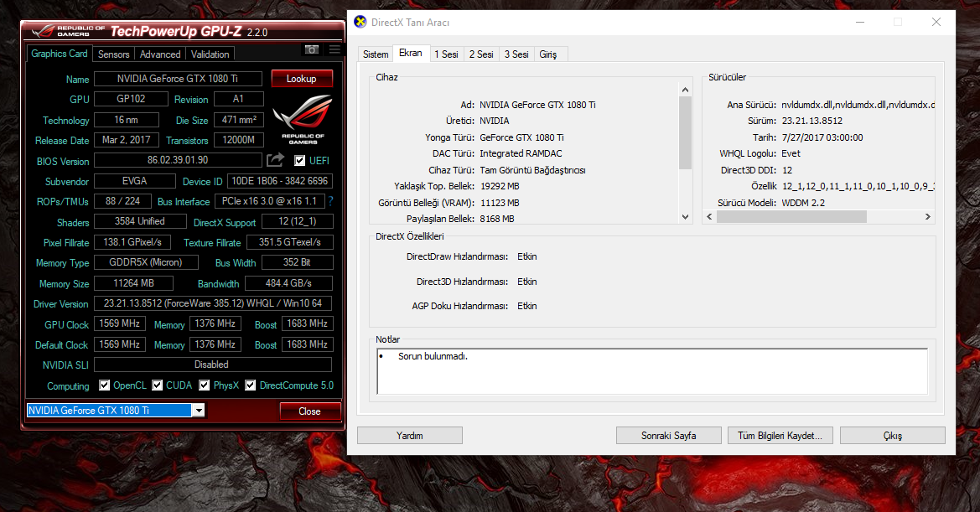
Task: Toggle the CUDA checkbox
Action: pyautogui.click(x=158, y=385)
